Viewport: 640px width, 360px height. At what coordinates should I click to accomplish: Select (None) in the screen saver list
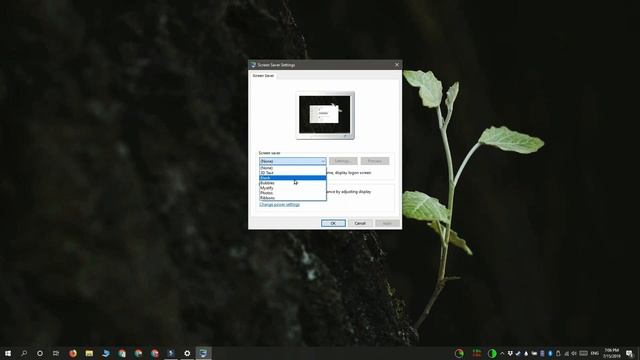coord(293,168)
